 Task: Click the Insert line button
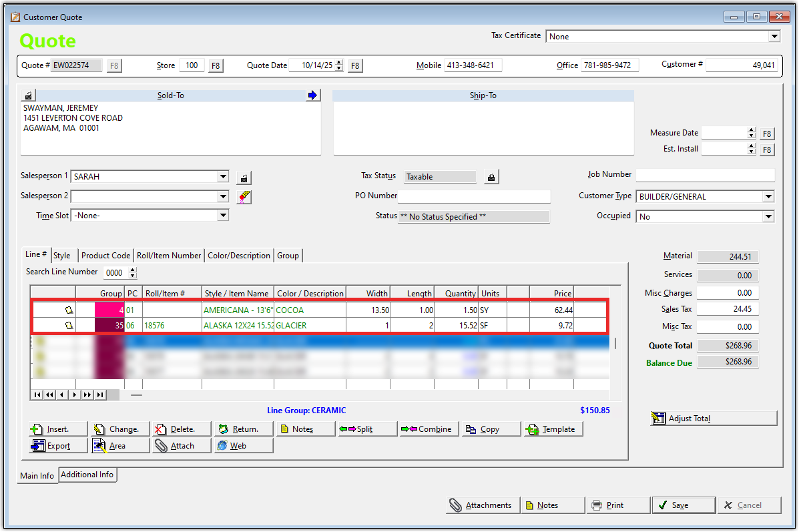pyautogui.click(x=58, y=429)
